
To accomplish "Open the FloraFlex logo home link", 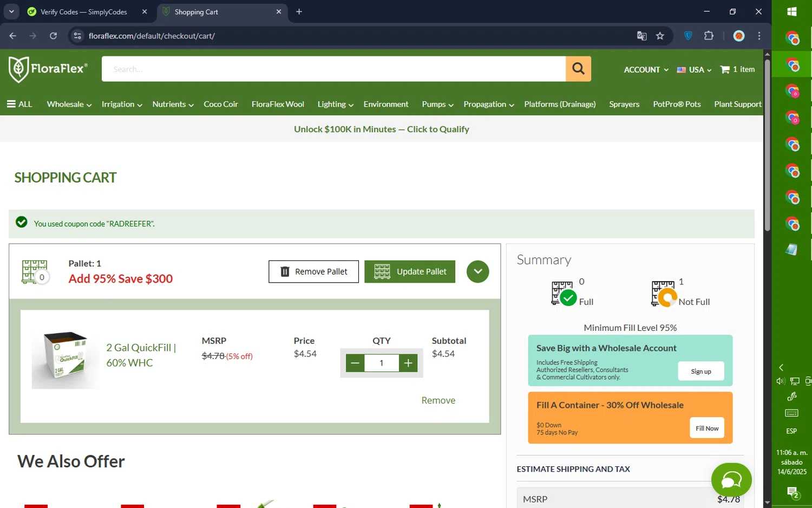I will click(48, 69).
